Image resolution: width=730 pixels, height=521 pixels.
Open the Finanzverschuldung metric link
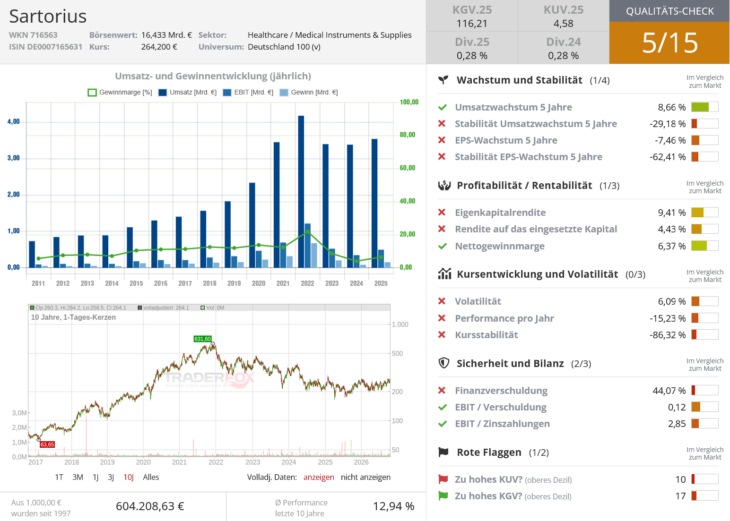(x=501, y=390)
